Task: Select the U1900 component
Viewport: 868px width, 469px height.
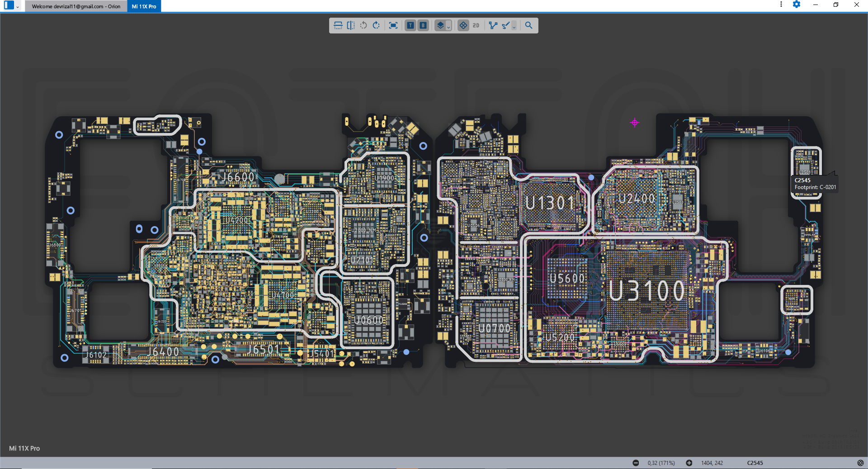Action: click(x=384, y=178)
